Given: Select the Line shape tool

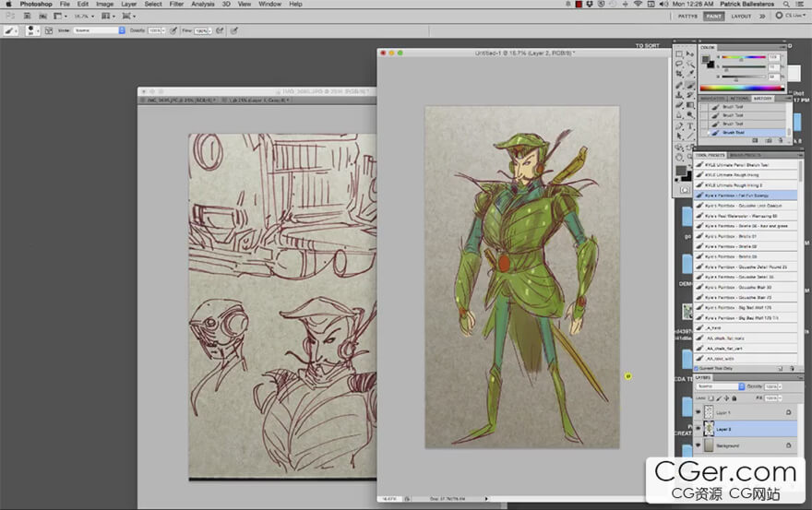Looking at the screenshot, I should click(690, 136).
